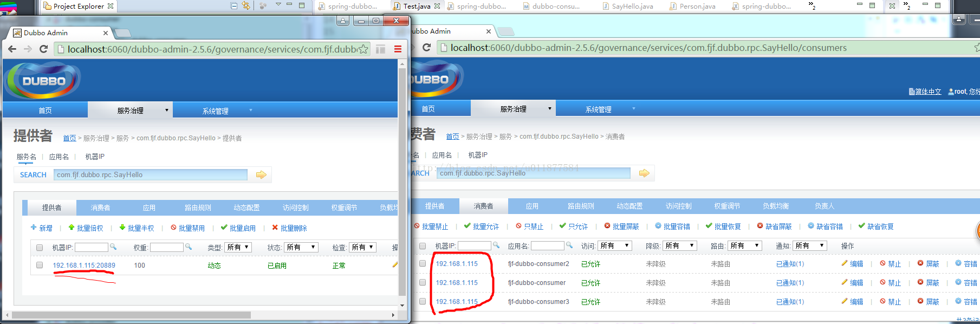
Task: Submit the providers SEARCH with the arrow button
Action: pos(261,174)
